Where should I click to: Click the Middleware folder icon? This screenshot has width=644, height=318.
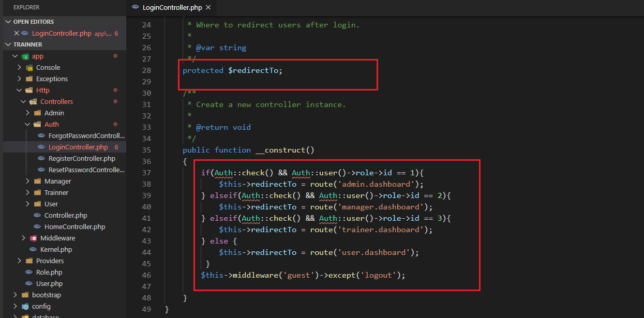(x=34, y=238)
